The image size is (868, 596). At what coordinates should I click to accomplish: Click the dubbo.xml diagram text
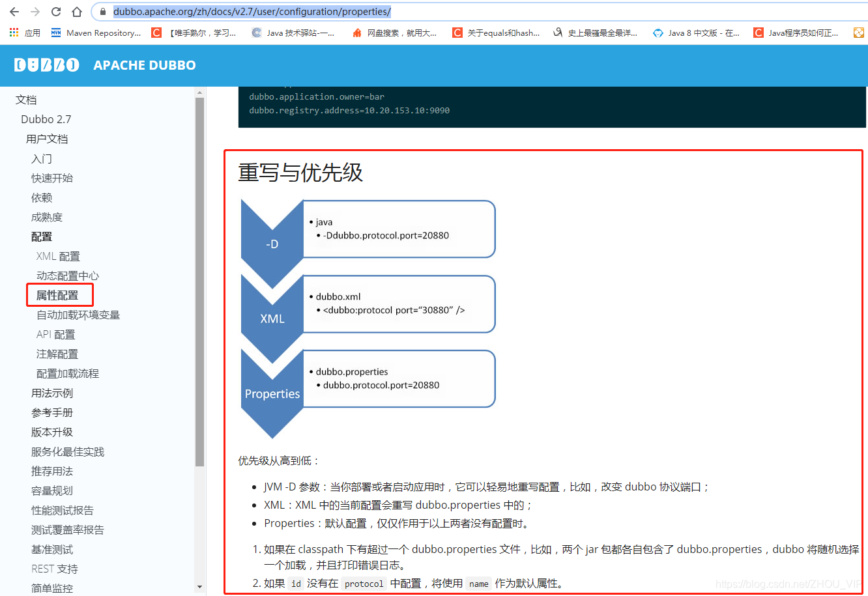[x=338, y=296]
